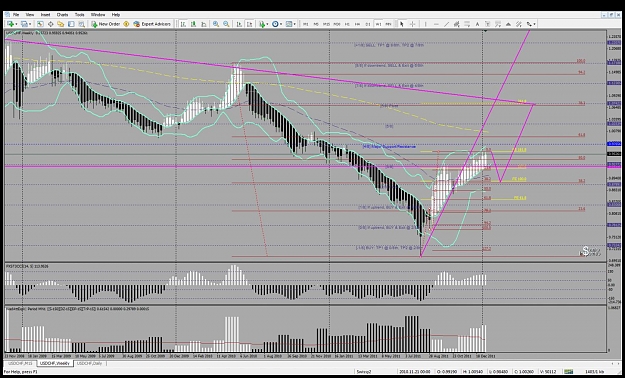The image size is (625, 378).
Task: Switch timeframe to H4
Action: coord(358,24)
